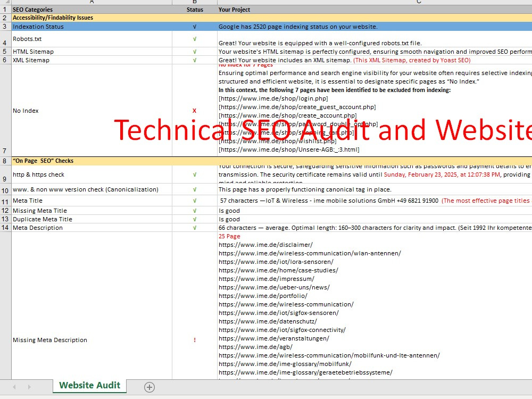Select column header B
This screenshot has height=399, width=532.
pyautogui.click(x=195, y=2)
